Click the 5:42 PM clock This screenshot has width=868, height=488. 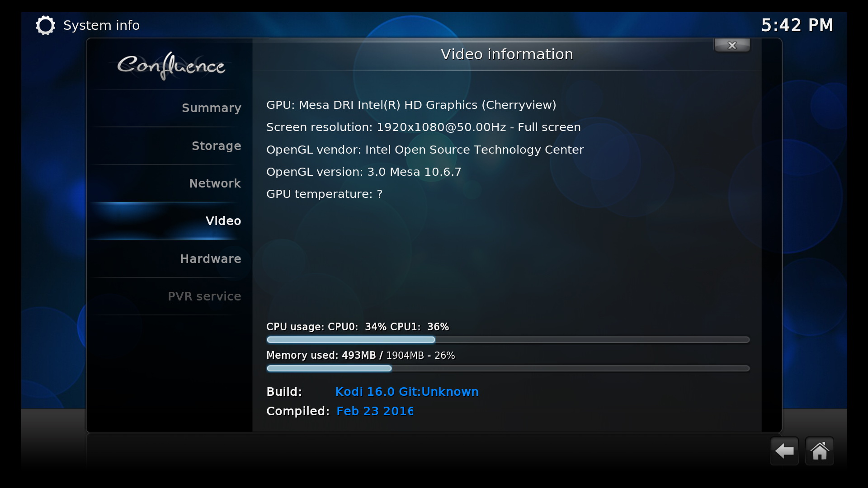click(797, 25)
